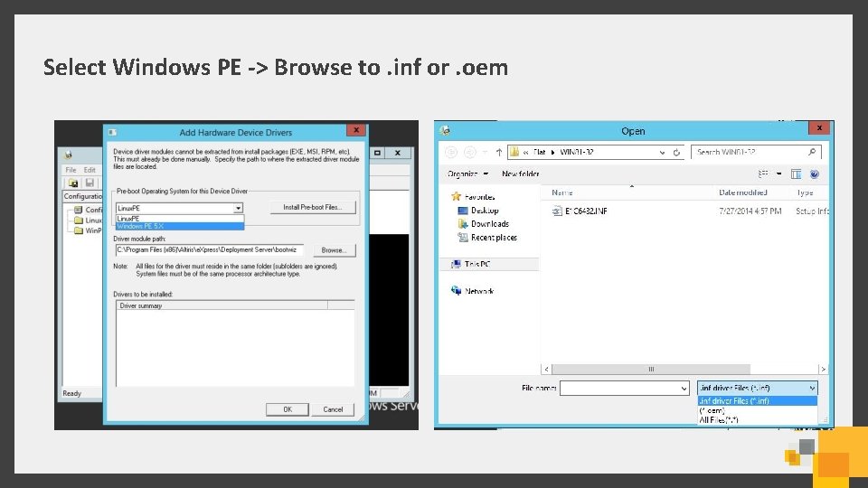Click the Configuration tab header in background

click(83, 196)
